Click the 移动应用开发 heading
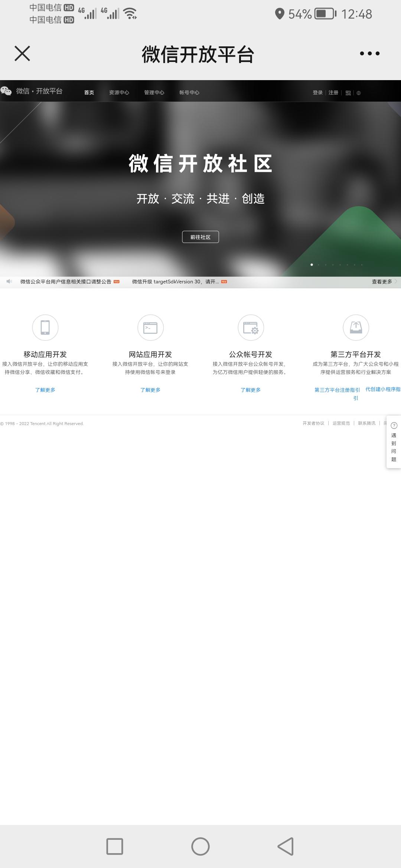The width and height of the screenshot is (401, 868). coord(45,354)
